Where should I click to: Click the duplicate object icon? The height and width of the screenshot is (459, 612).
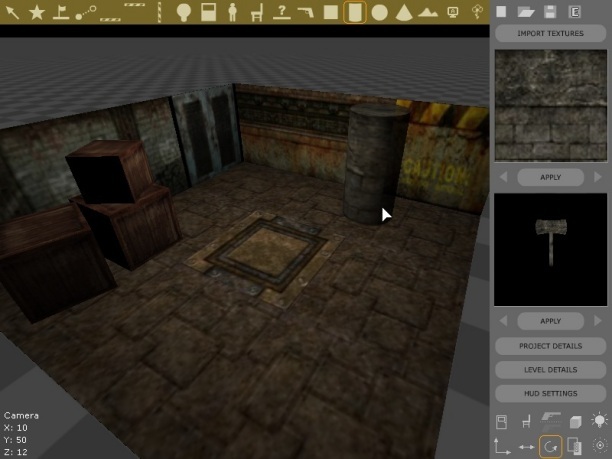575,446
